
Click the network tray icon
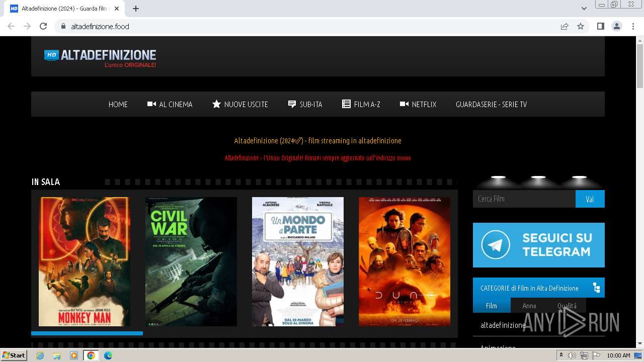584,355
